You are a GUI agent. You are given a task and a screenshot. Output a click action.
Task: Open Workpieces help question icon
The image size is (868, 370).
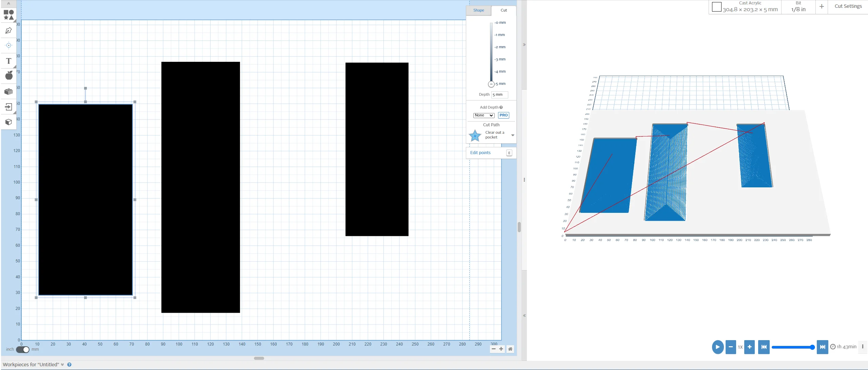(x=69, y=365)
